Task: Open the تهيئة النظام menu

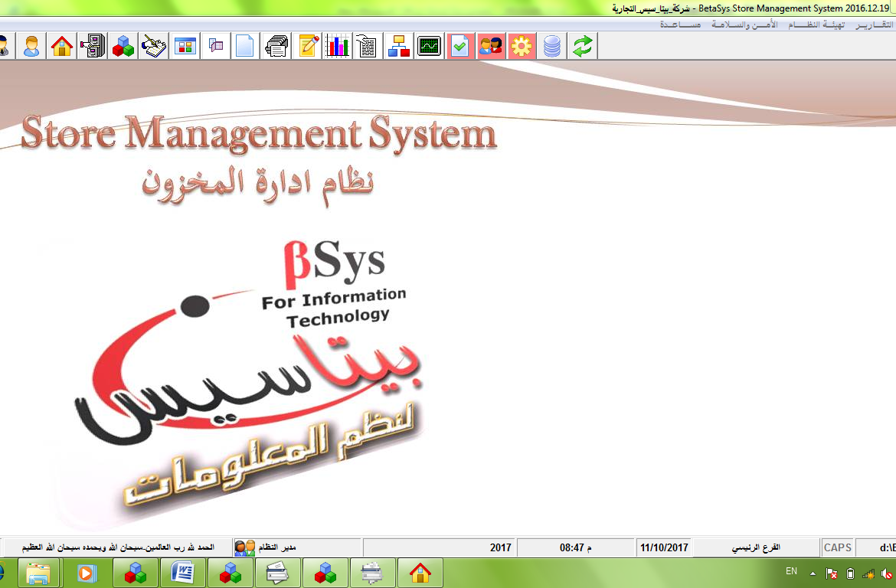Action: (816, 24)
